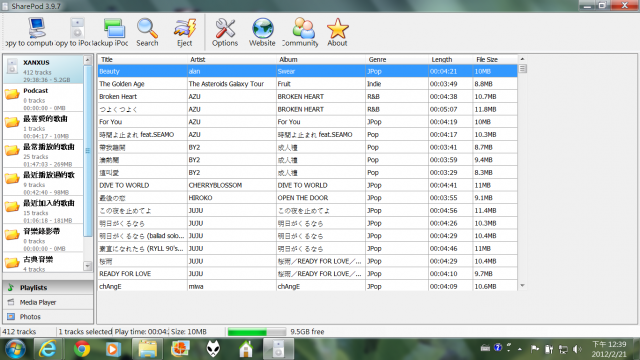This screenshot has height=360, width=640.
Task: Click the 9.5GB free status text
Action: pos(307,332)
